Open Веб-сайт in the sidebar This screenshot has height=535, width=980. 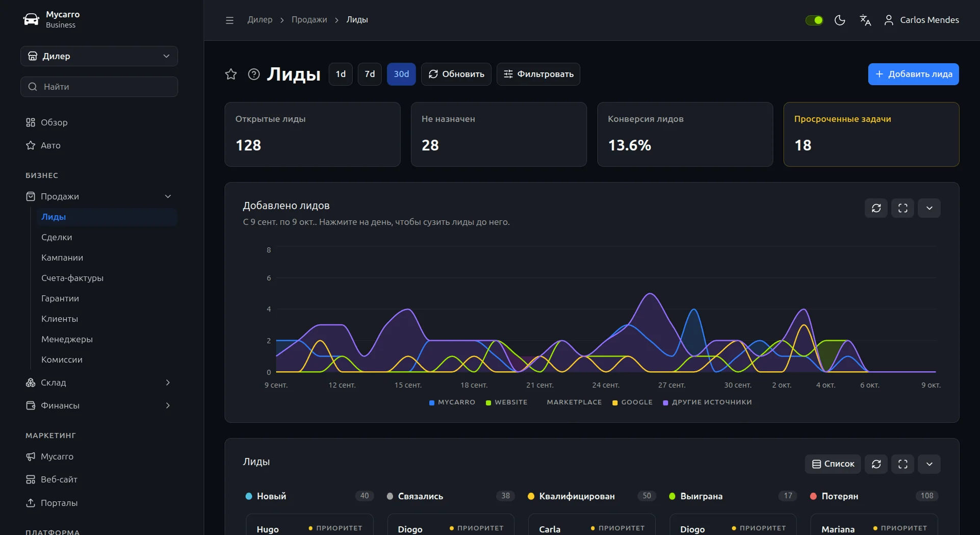[x=99, y=479]
